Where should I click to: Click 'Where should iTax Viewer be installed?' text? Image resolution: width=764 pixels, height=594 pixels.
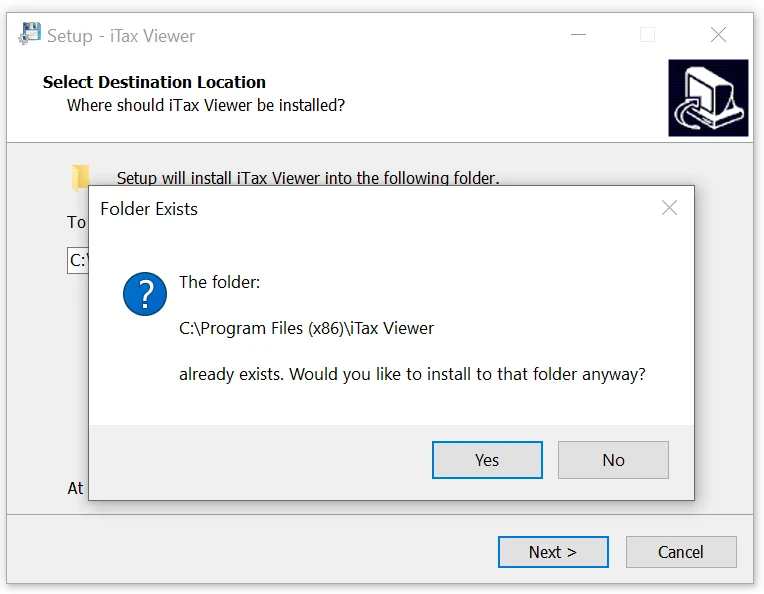coord(206,105)
